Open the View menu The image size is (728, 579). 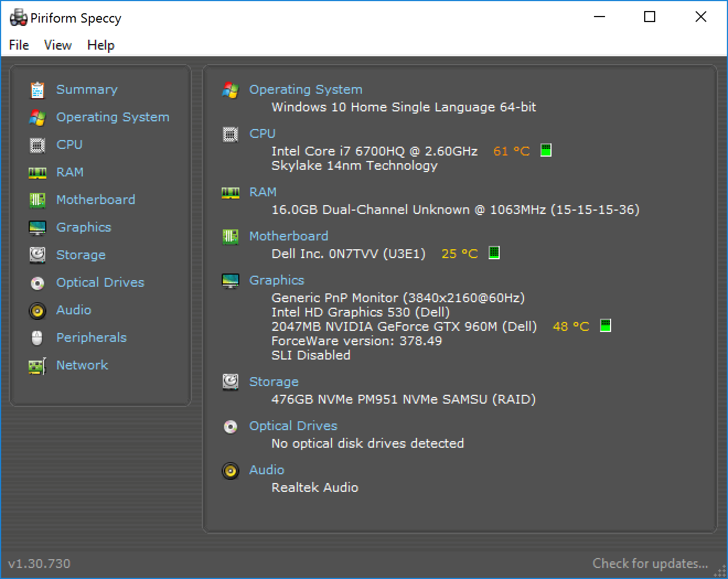pyautogui.click(x=57, y=45)
